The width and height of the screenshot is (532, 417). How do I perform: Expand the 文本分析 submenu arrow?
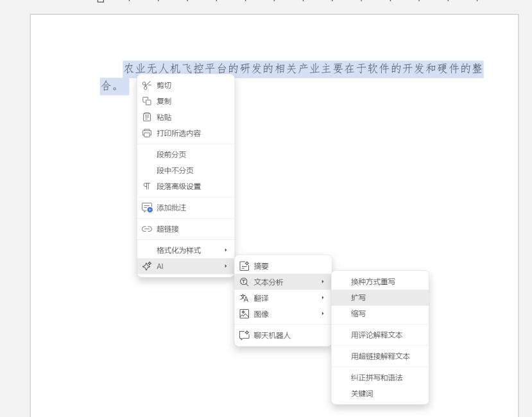pyautogui.click(x=323, y=282)
